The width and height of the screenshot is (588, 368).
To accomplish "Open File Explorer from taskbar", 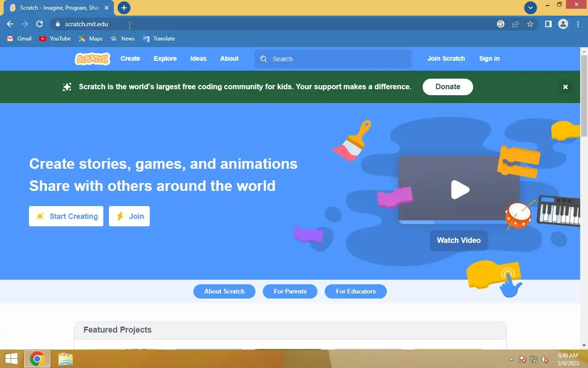I will coord(66,359).
